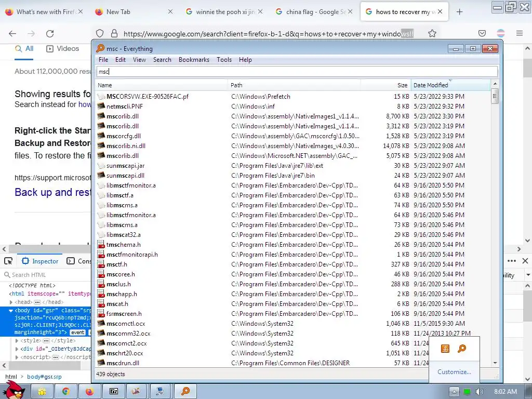Open dropdown arrow at right of devtools sidebar
The width and height of the screenshot is (532, 399).
pos(528,274)
